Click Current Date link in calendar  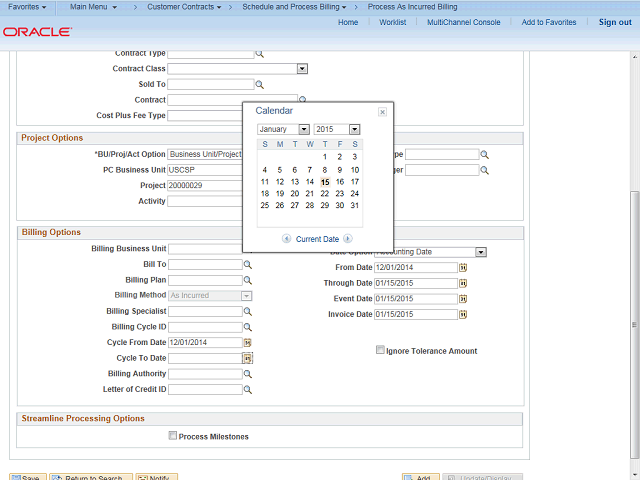tap(317, 239)
